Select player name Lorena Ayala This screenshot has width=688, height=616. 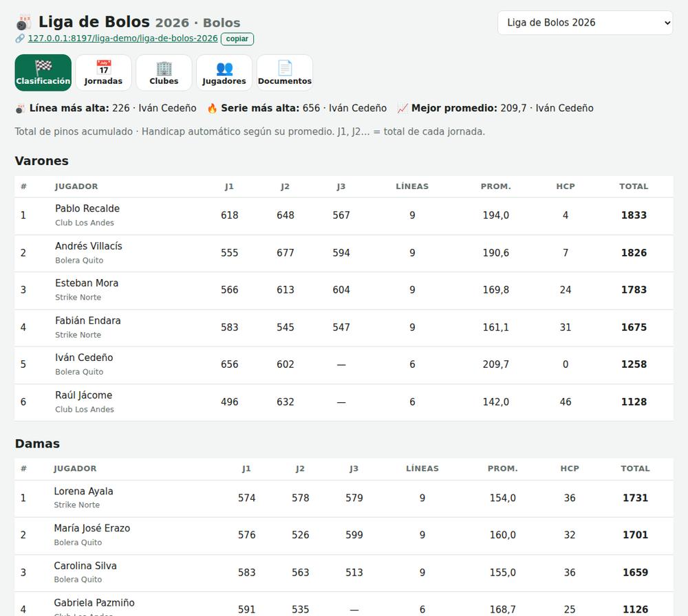(83, 491)
